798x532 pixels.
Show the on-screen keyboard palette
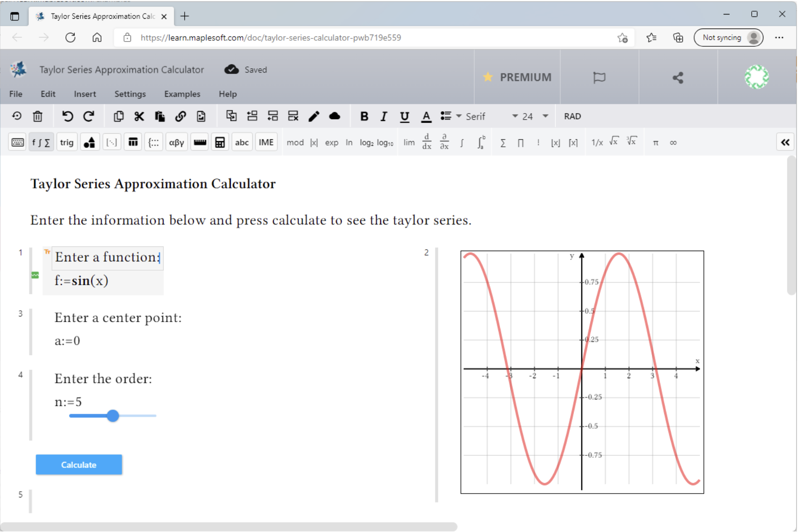(x=18, y=143)
